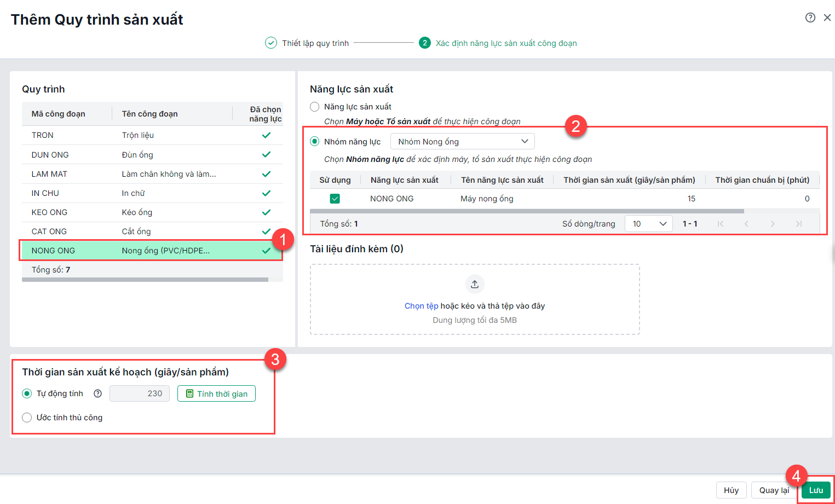This screenshot has width=835, height=504.
Task: Select the Tự động tính radio option
Action: click(x=27, y=393)
